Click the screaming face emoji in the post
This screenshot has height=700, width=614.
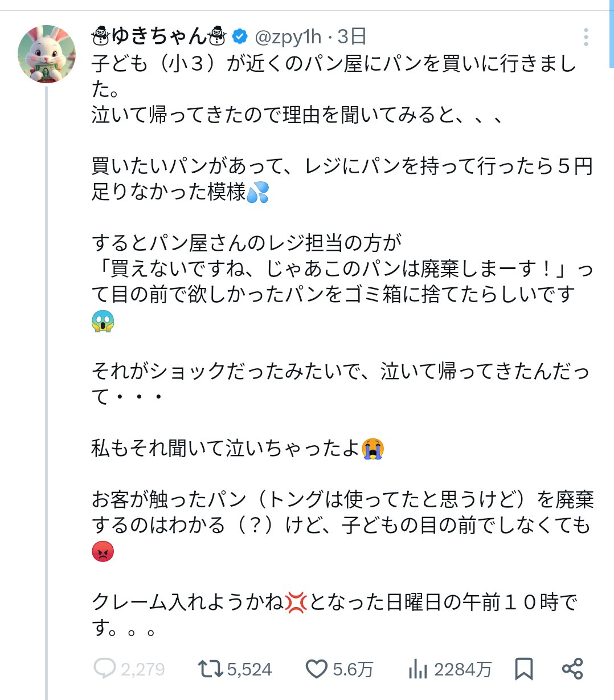(x=103, y=321)
